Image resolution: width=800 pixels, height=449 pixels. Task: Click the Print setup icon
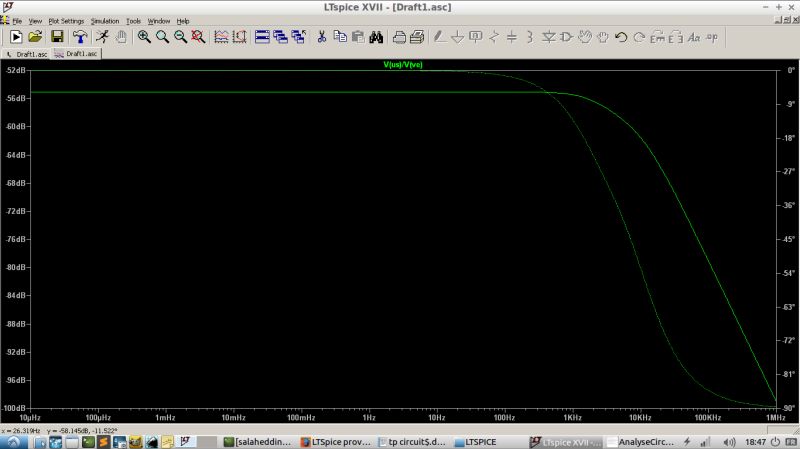point(399,37)
